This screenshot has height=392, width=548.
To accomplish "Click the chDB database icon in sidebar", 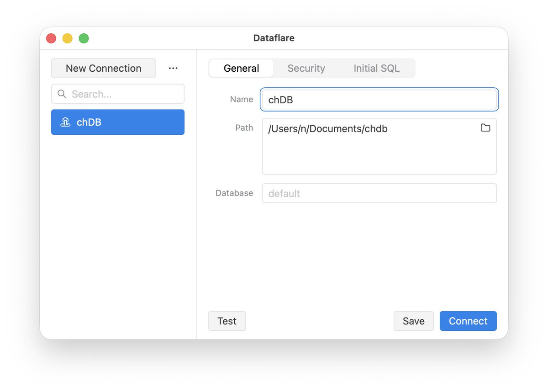I will click(65, 122).
